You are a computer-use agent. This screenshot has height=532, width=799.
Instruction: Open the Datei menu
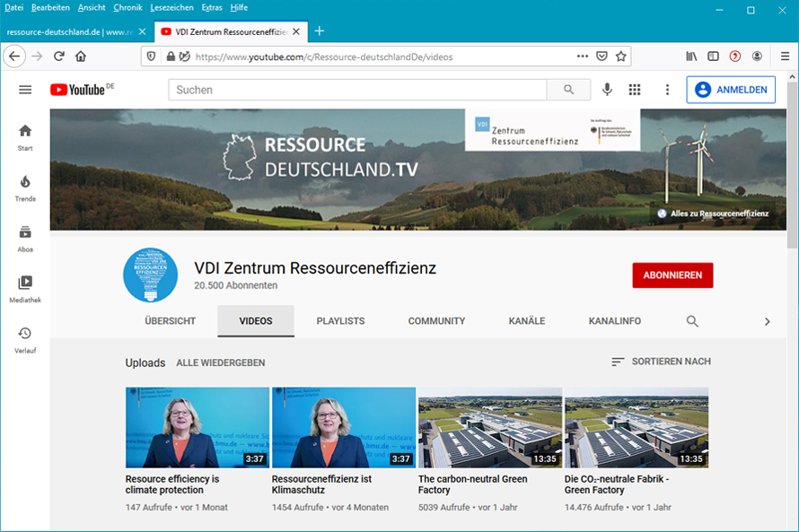click(13, 8)
